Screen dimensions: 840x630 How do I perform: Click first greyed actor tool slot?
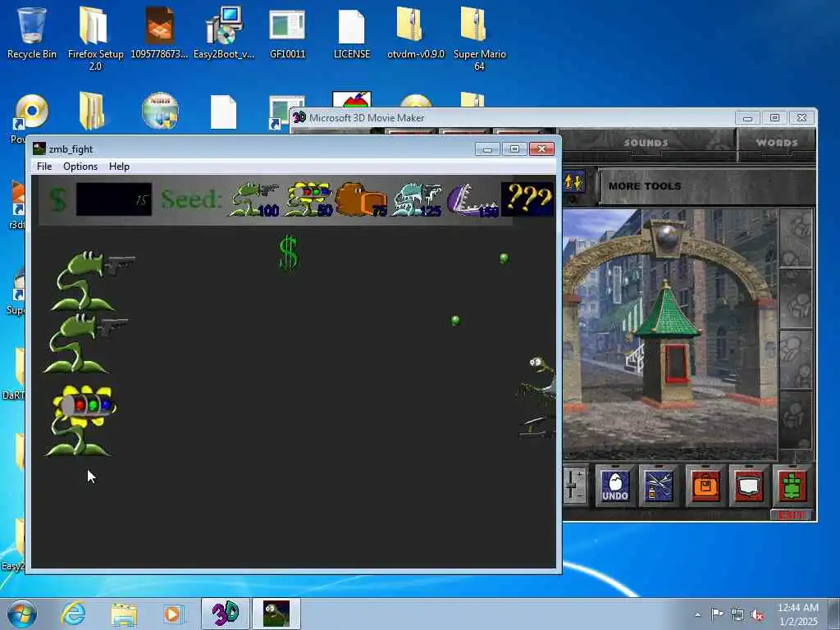[796, 238]
